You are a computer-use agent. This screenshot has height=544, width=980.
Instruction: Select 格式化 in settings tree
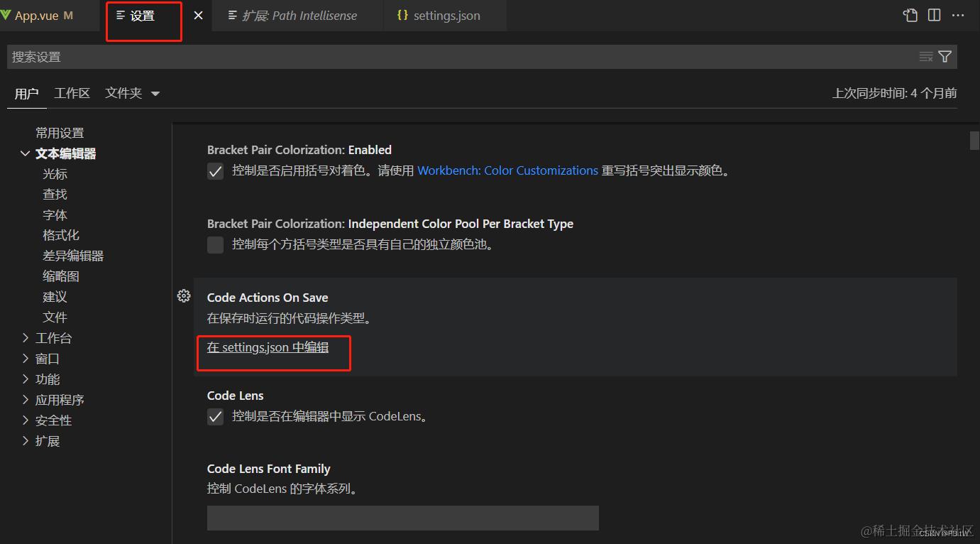coord(61,235)
